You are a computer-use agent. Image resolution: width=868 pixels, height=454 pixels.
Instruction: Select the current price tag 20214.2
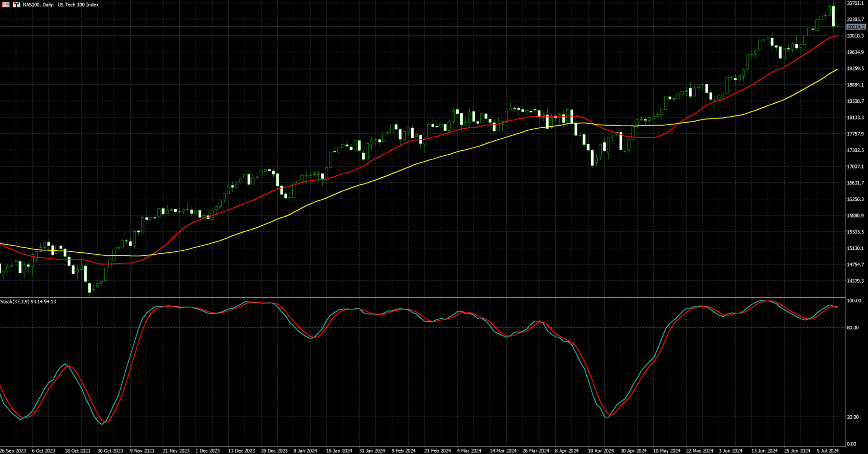[x=856, y=27]
